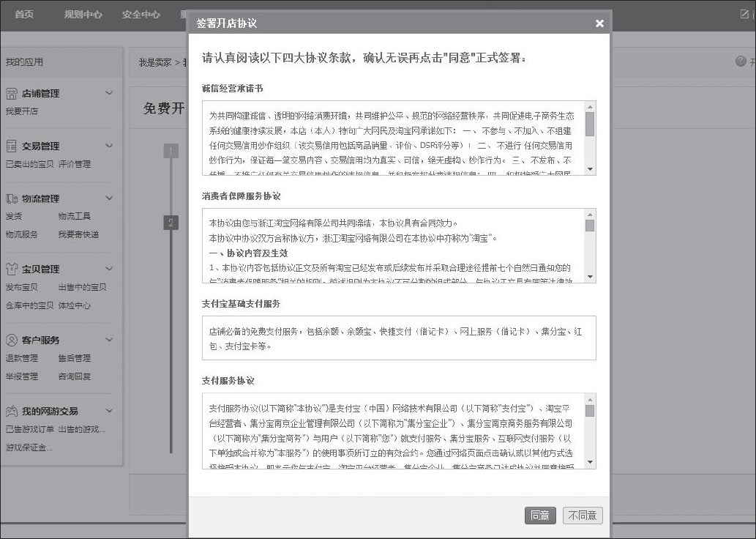Open the 举报管理 link

22,376
